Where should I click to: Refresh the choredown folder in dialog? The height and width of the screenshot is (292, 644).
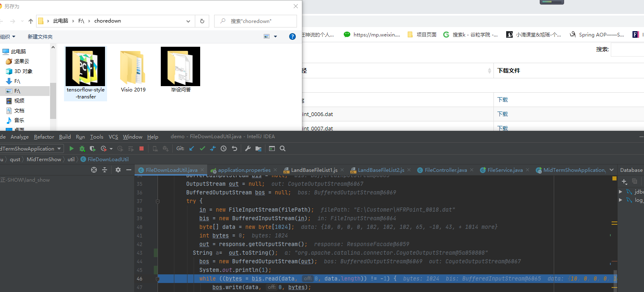coord(202,21)
